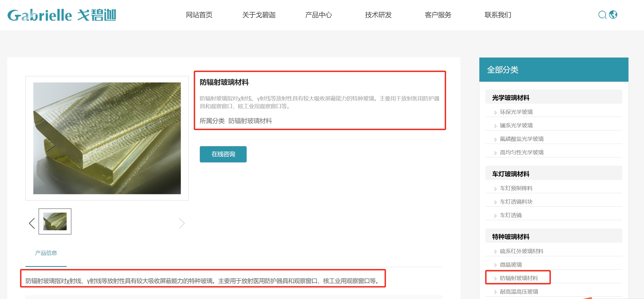Open 微晶玻璃 category link
Viewport: 644px width, 299px height.
pos(511,265)
